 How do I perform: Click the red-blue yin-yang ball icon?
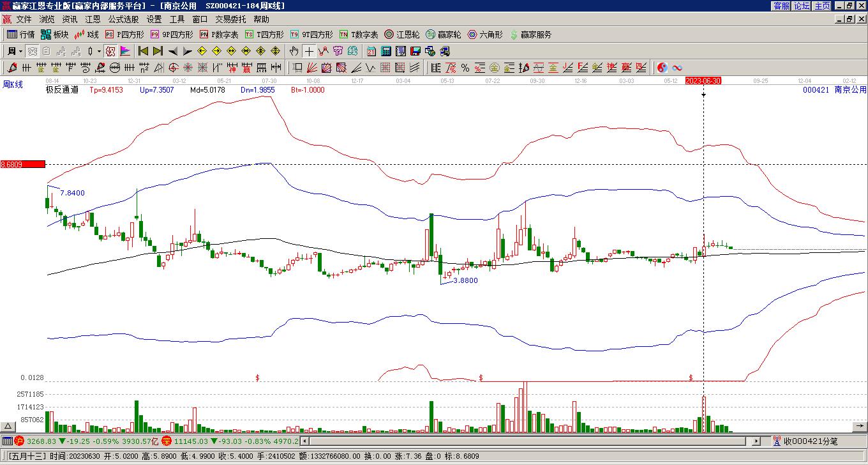[662, 68]
